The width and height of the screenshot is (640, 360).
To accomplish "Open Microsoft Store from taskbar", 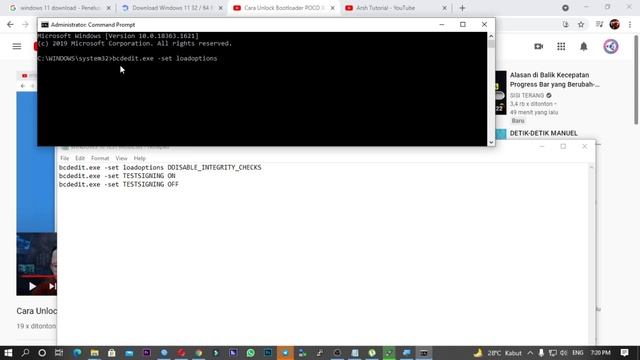I will pos(111,353).
